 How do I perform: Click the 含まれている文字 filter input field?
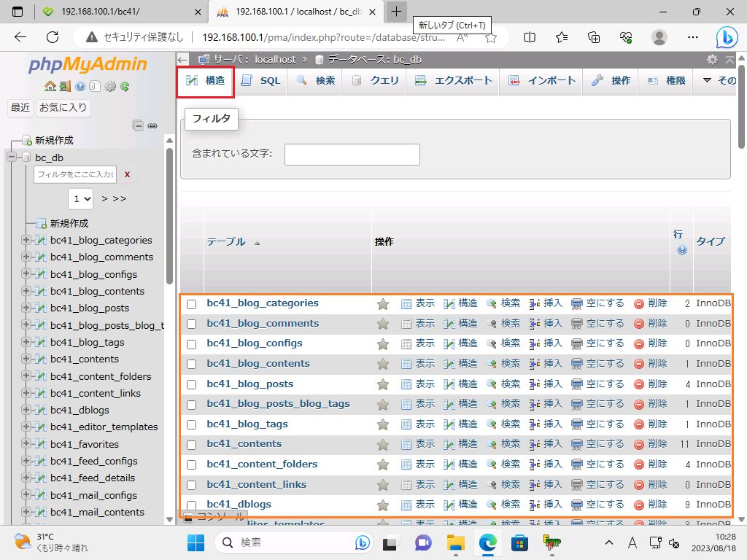coord(352,155)
